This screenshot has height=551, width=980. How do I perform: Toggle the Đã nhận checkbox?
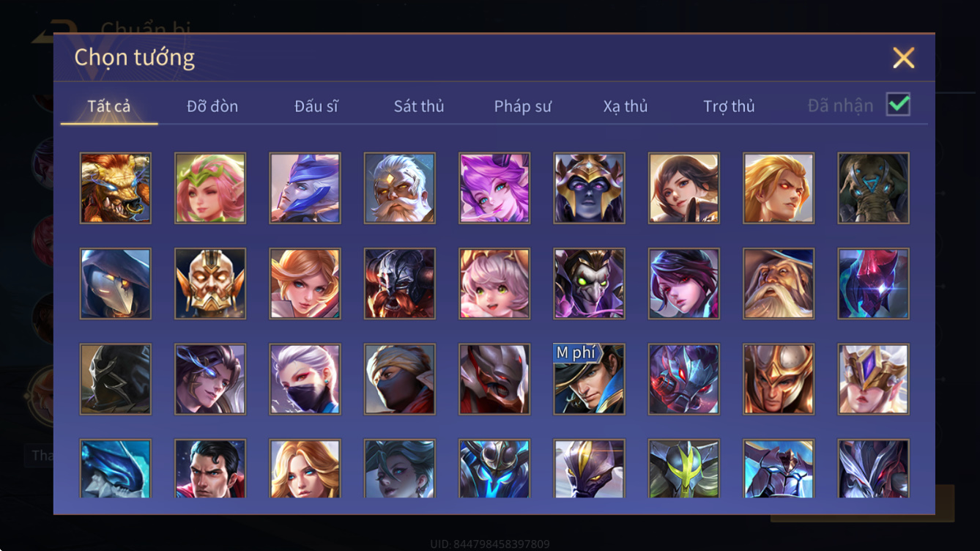click(899, 105)
